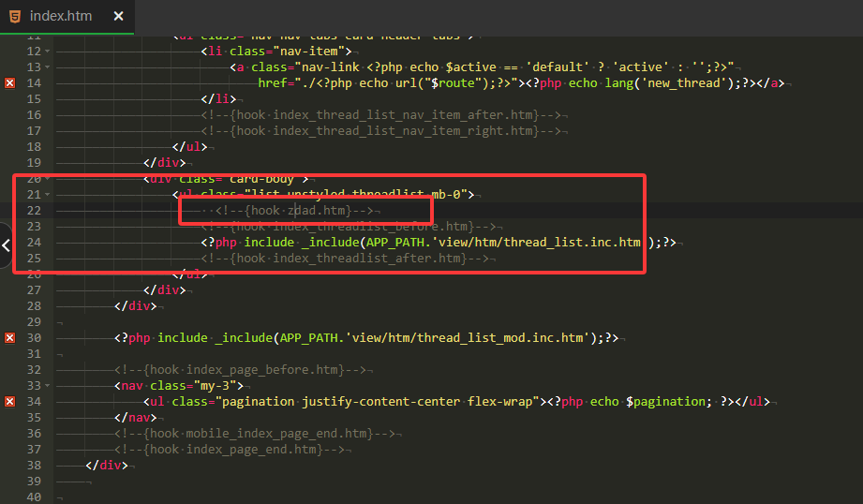Click the error marker on line 14

tap(10, 83)
